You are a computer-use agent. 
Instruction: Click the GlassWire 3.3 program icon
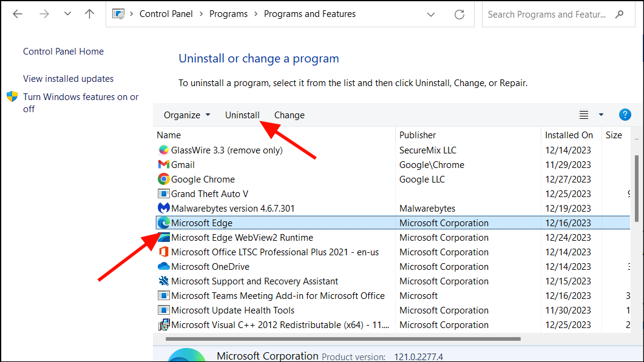point(164,150)
